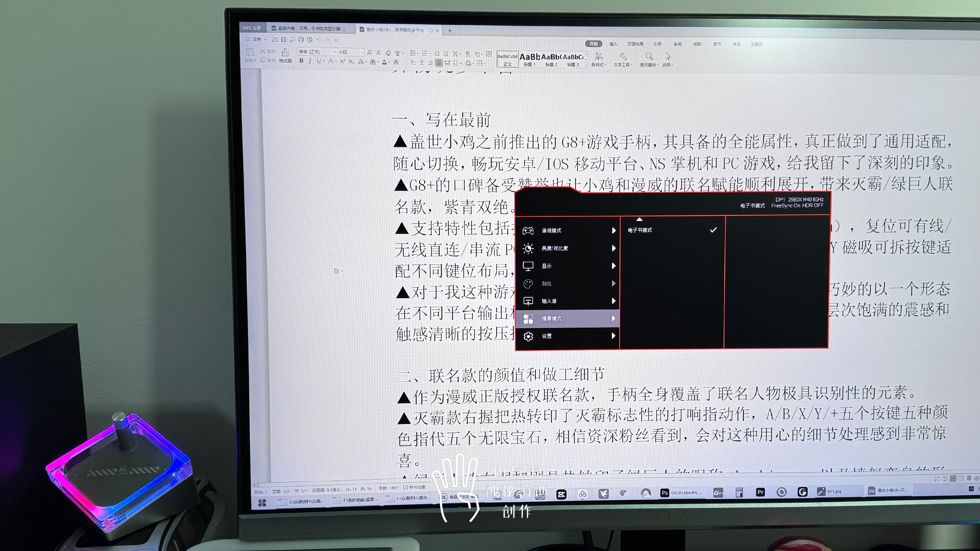Switch to the 插入 ribbon tab
980x551 pixels.
coord(613,44)
